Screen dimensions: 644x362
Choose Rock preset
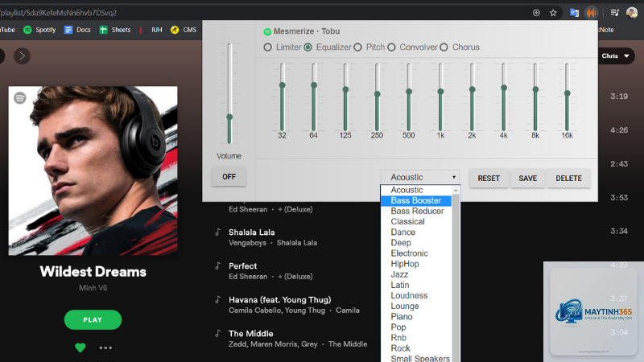click(x=416, y=348)
